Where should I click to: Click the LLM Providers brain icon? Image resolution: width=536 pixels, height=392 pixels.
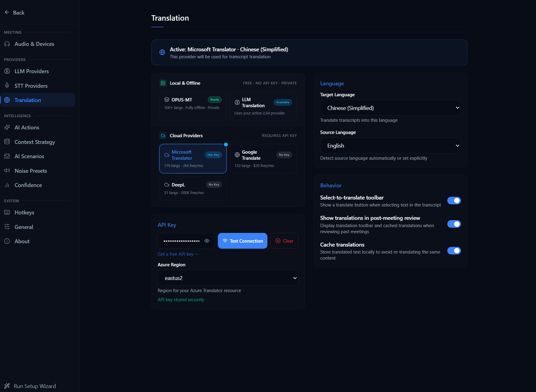click(7, 71)
